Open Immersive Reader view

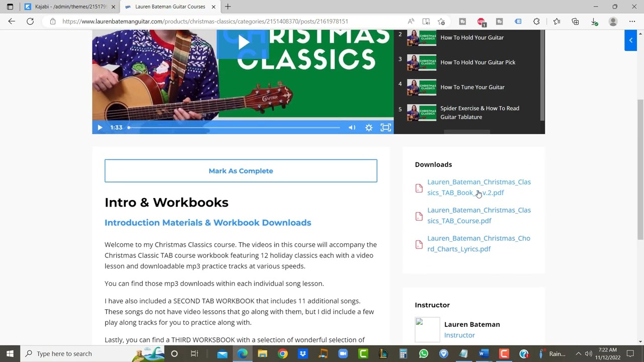pos(426,21)
